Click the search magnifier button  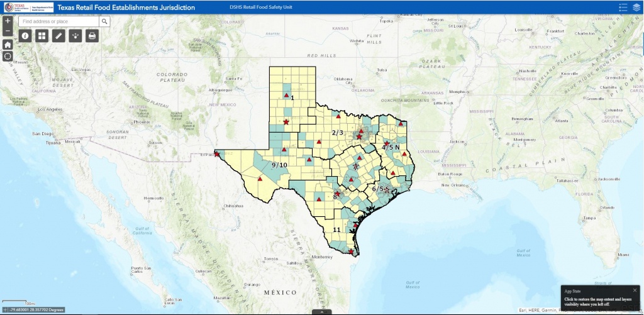(x=104, y=21)
